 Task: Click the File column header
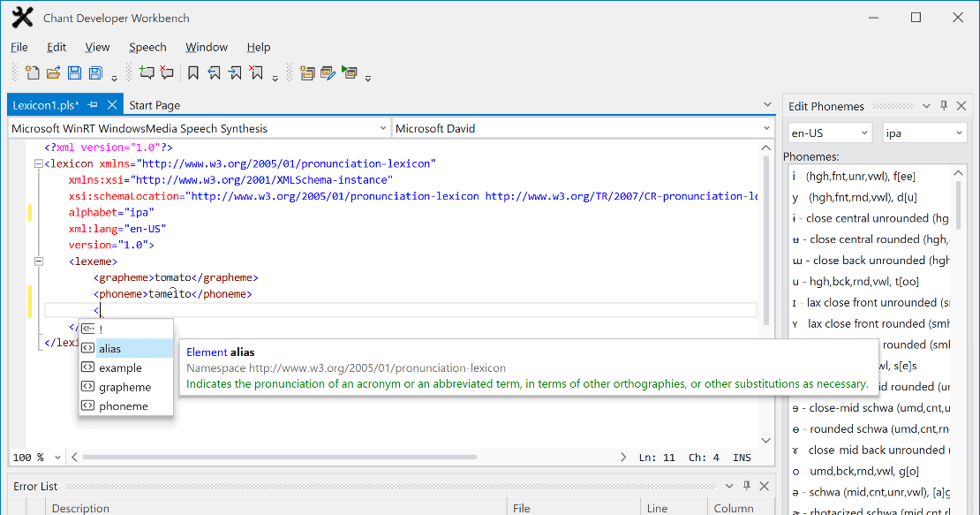572,508
